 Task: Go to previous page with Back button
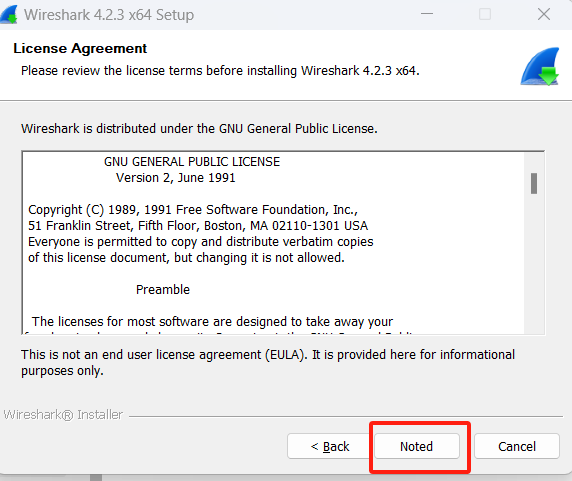click(x=329, y=446)
